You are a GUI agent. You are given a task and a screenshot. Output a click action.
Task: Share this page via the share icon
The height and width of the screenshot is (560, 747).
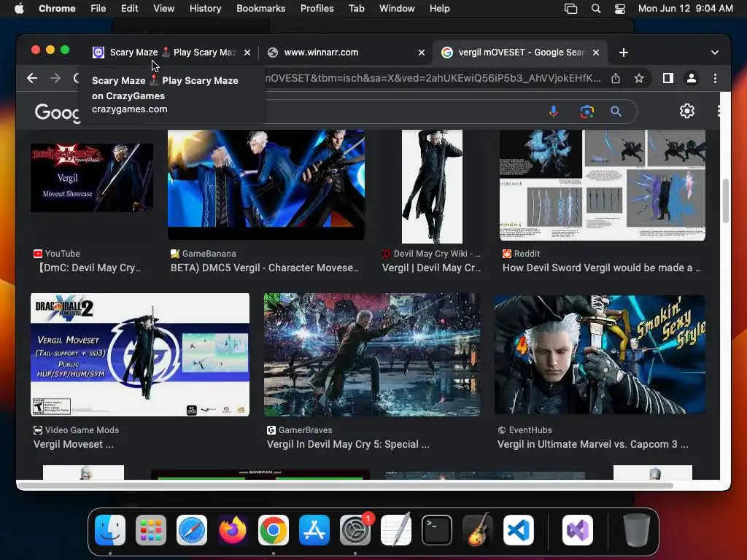pyautogui.click(x=616, y=78)
